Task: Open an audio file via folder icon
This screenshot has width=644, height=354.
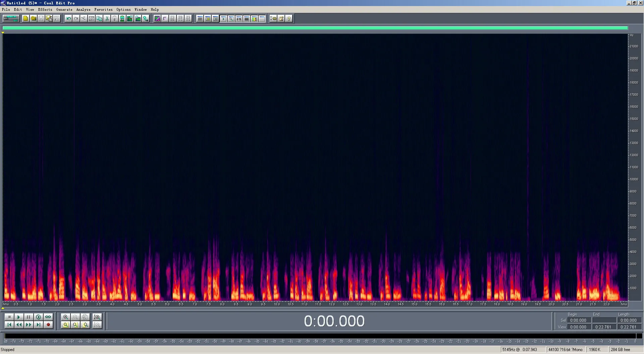Action: [33, 18]
